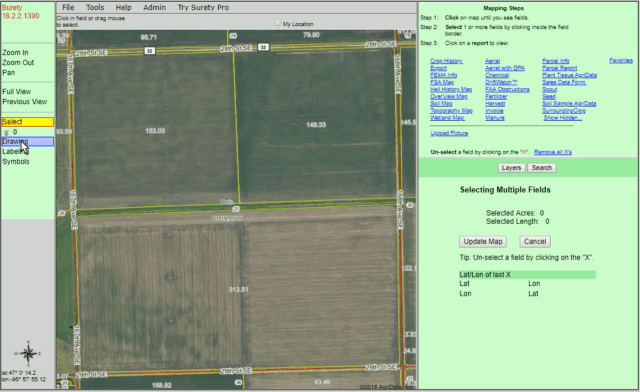The width and height of the screenshot is (640, 392).
Task: Click the Cancel button
Action: 535,241
